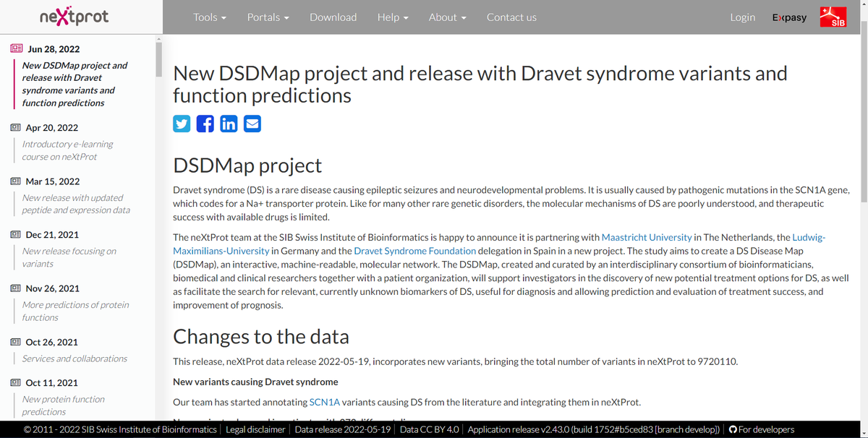This screenshot has width=868, height=438.
Task: Expand the Help dropdown menu
Action: click(393, 17)
